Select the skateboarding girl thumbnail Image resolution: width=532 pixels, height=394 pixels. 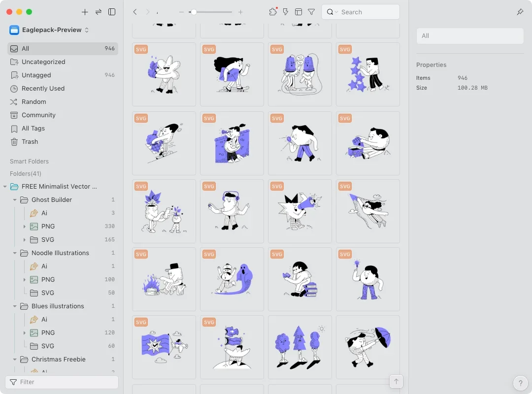[x=232, y=74]
